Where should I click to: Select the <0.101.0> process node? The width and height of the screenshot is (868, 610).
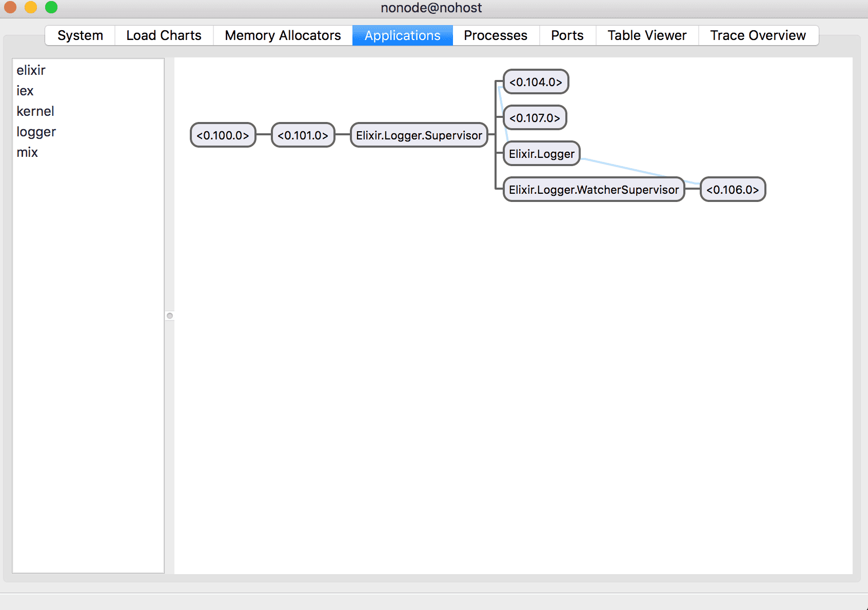point(303,135)
